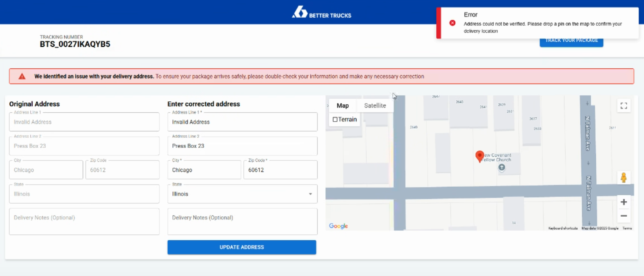Click corrected Zip Code field
644x276 pixels.
(x=280, y=170)
